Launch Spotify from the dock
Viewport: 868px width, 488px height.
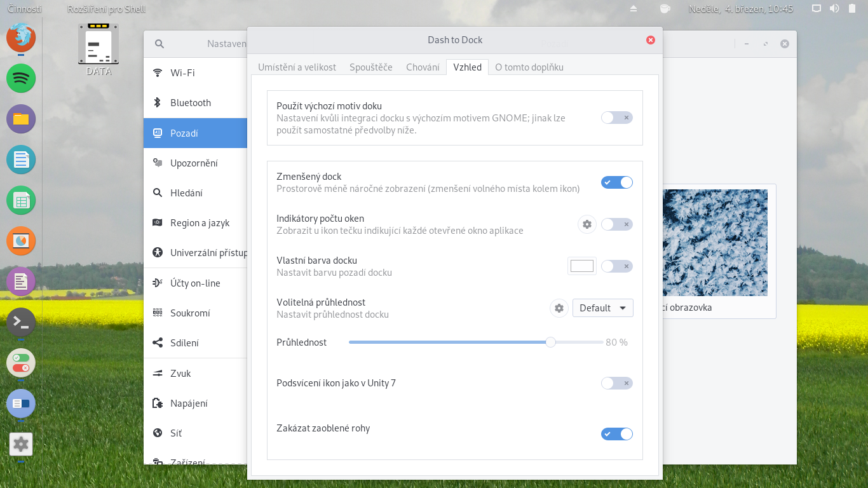point(21,78)
